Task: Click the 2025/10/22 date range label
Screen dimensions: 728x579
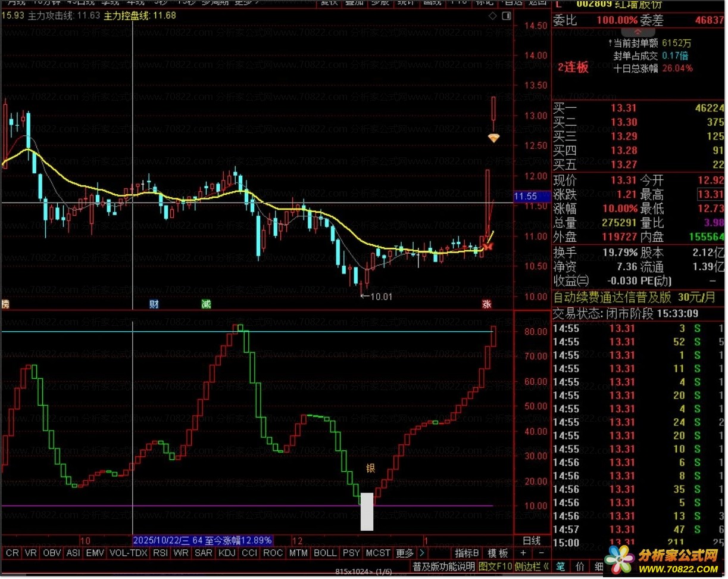Action: point(202,540)
